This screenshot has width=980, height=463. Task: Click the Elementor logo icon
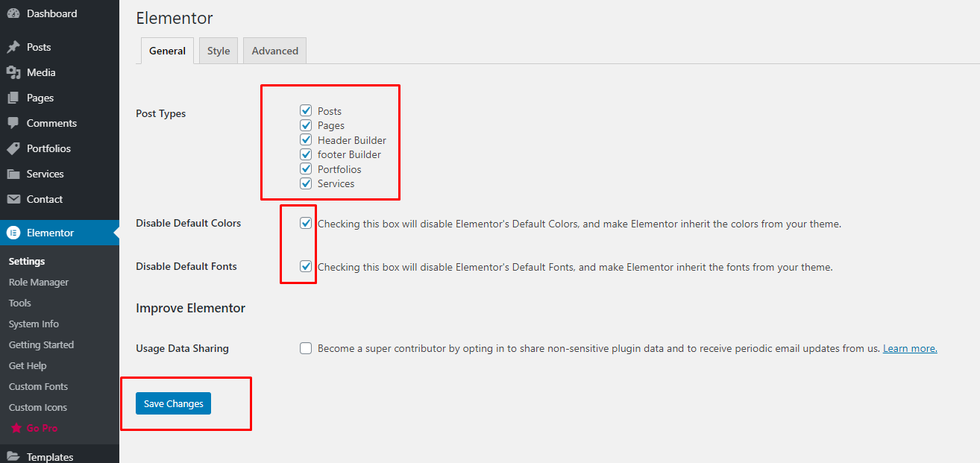(13, 233)
